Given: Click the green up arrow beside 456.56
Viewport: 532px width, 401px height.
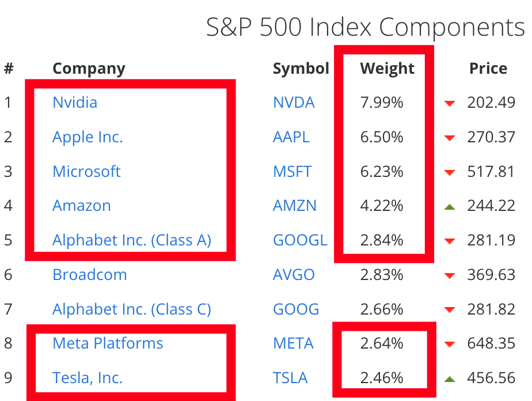Looking at the screenshot, I should (450, 379).
